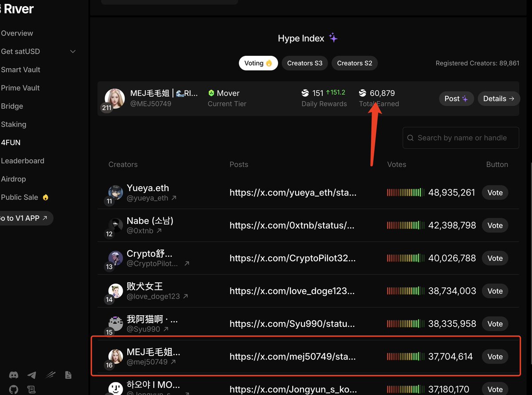The image size is (532, 395).
Task: Focus the Search by name or handle field
Action: pyautogui.click(x=462, y=138)
